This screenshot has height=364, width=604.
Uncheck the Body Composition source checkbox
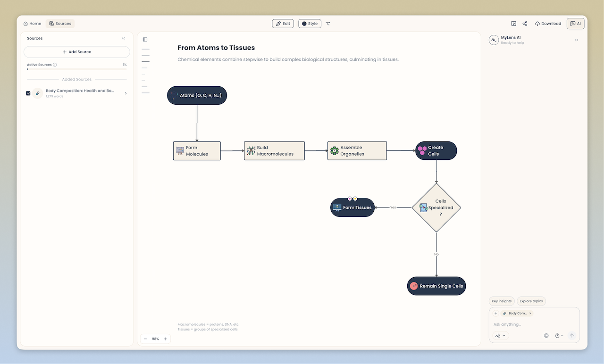[x=28, y=93]
